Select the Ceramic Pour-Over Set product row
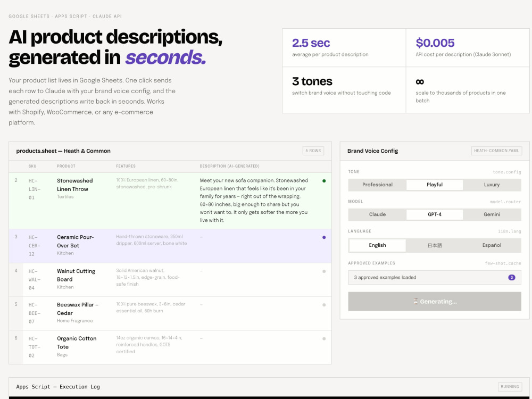The width and height of the screenshot is (532, 399). [x=170, y=246]
